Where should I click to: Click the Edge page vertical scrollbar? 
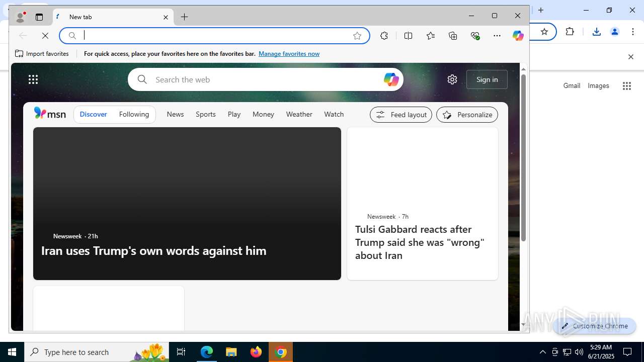[x=523, y=157]
